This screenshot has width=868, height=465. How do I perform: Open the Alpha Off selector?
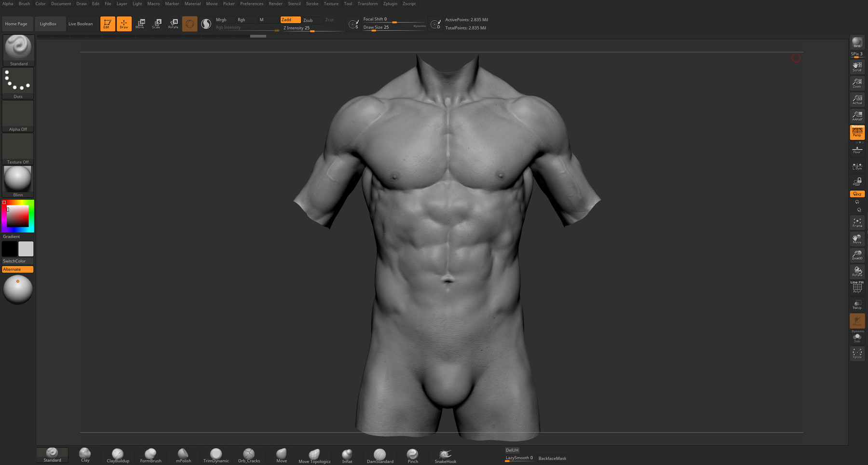[18, 116]
